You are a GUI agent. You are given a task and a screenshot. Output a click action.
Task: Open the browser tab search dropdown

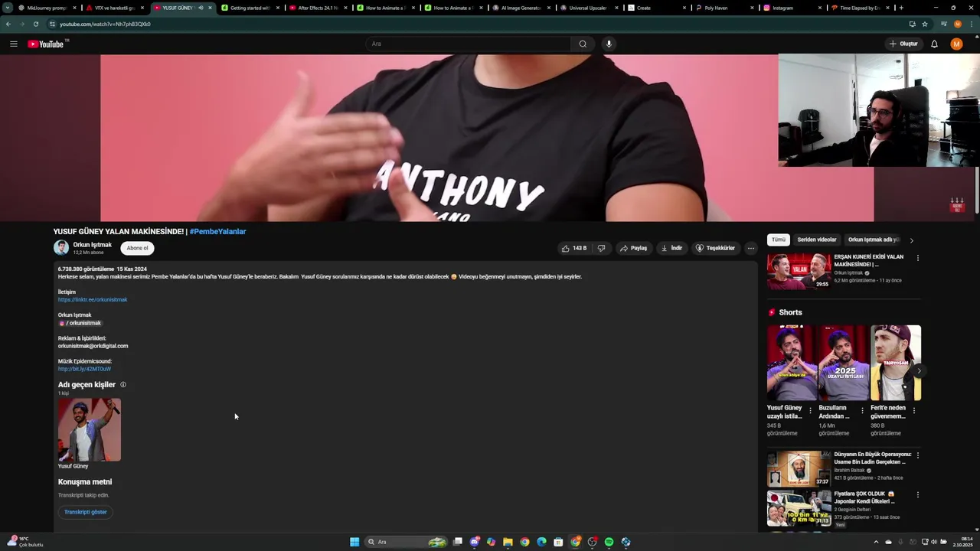(8, 8)
